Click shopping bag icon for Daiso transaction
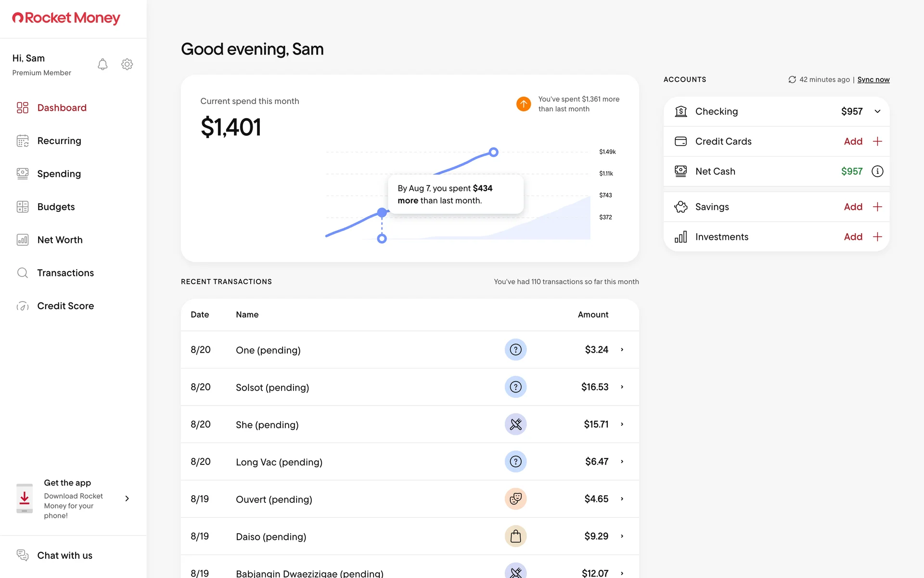This screenshot has height=578, width=924. [515, 536]
